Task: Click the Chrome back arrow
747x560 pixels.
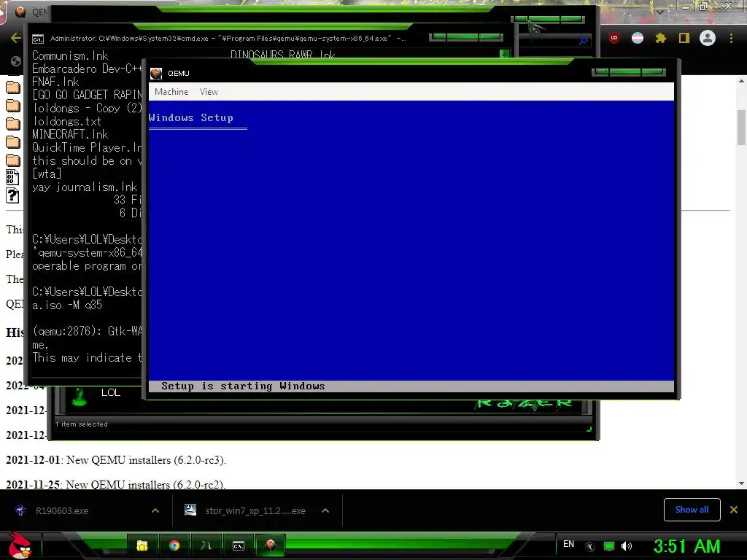Action: (16, 38)
